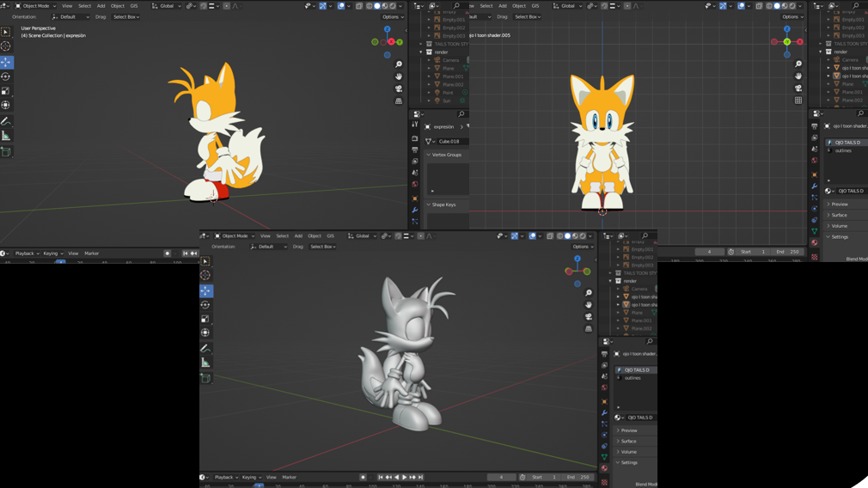This screenshot has height=488, width=868.
Task: Open the Add menu in the bottom viewport
Action: [298, 236]
